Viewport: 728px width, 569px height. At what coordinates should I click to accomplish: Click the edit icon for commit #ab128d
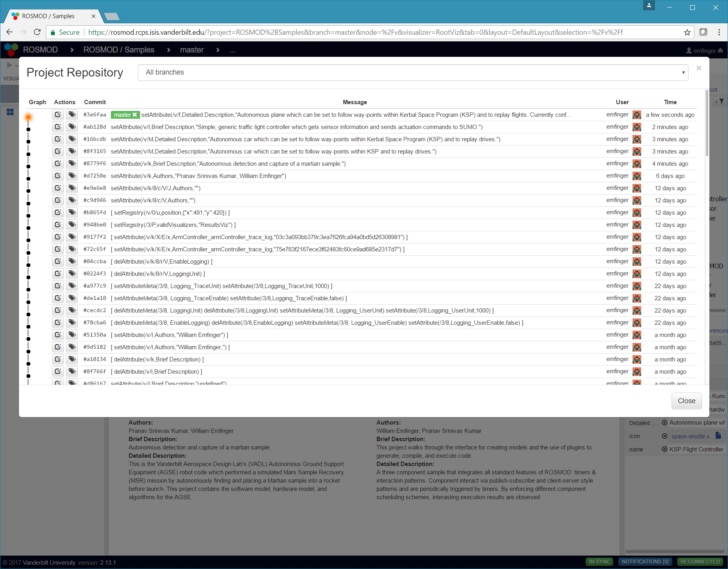[x=58, y=127]
